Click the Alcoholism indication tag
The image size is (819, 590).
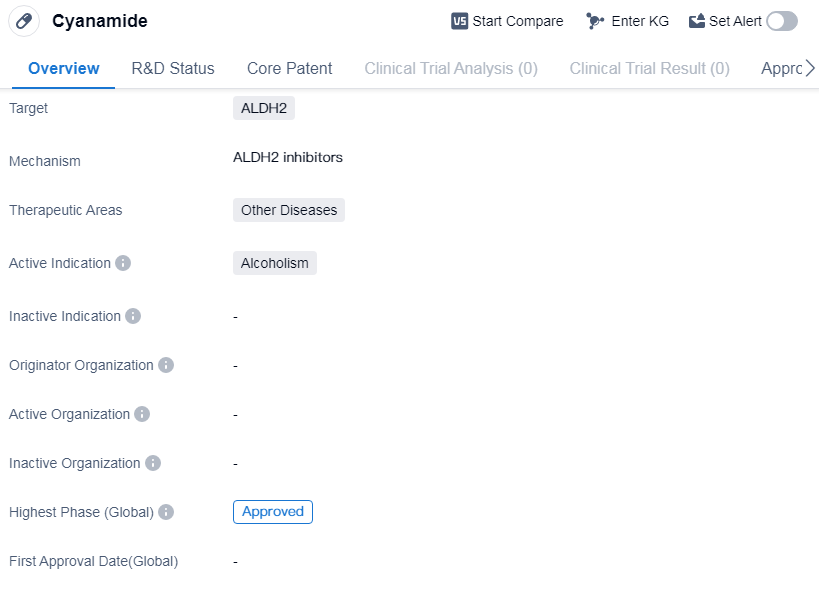[275, 263]
